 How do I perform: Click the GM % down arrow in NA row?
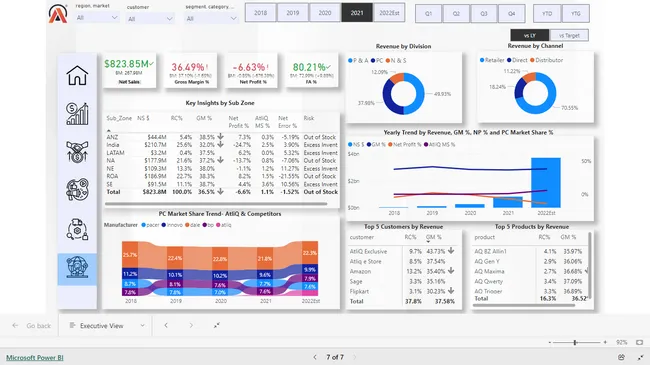click(x=221, y=160)
